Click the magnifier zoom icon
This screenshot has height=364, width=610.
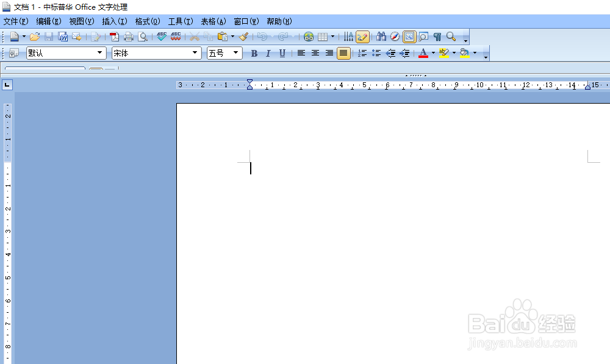[x=451, y=36]
